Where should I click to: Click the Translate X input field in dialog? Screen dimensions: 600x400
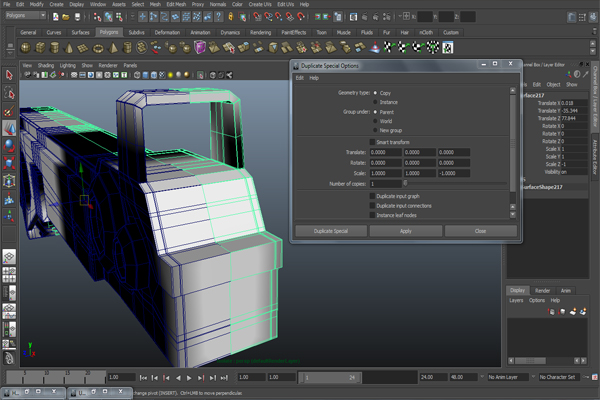(385, 152)
